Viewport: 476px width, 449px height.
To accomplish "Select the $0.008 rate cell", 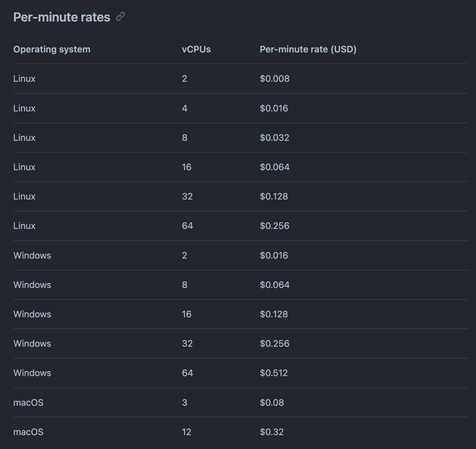I will click(x=274, y=79).
